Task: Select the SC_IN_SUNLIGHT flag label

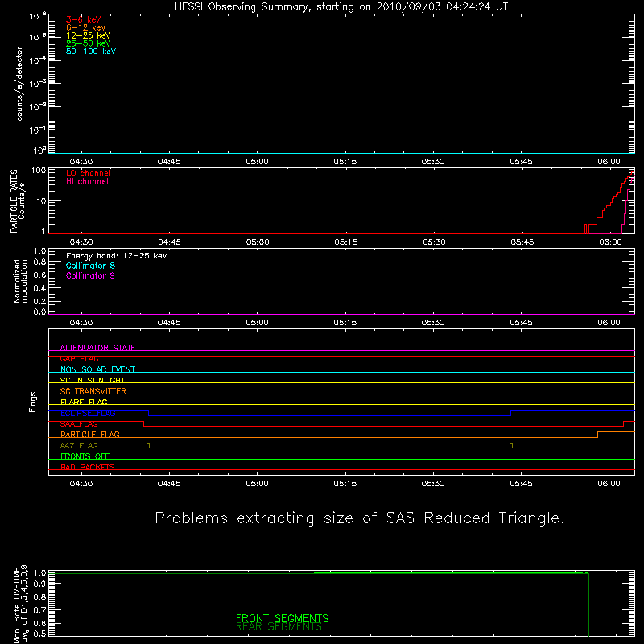Action: tap(93, 380)
